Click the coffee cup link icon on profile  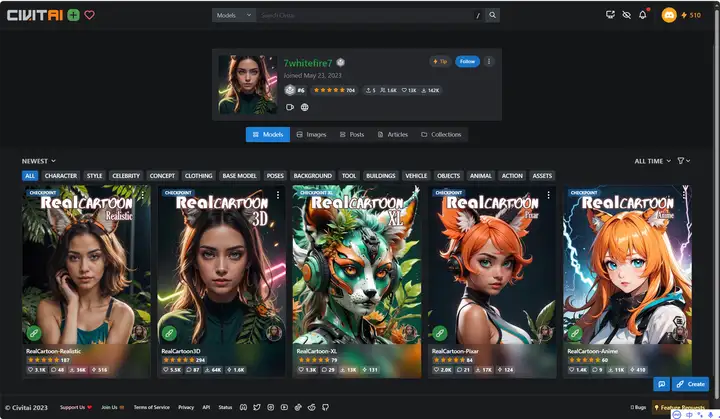click(290, 107)
